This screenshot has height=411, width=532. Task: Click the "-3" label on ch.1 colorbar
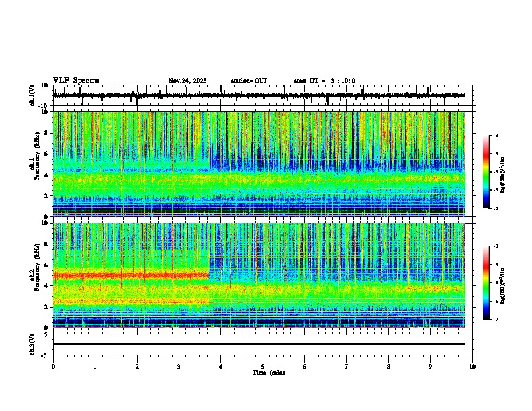(495, 136)
